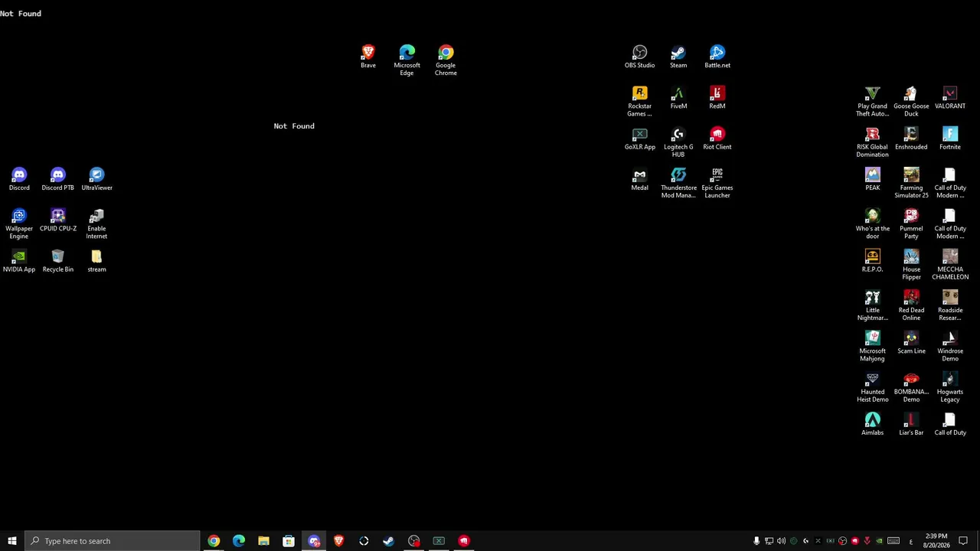Select the Haunted Heist Demo icon

point(872,387)
